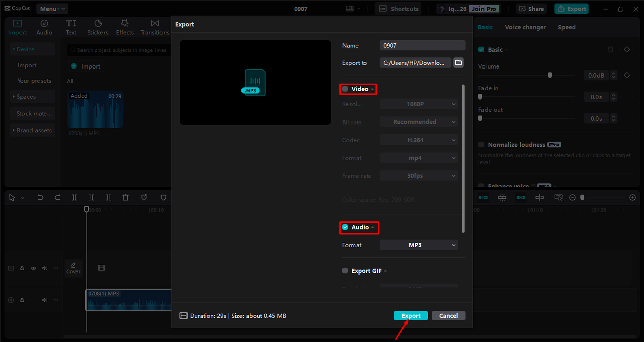
Task: Select the Split tool icon
Action: click(x=74, y=198)
